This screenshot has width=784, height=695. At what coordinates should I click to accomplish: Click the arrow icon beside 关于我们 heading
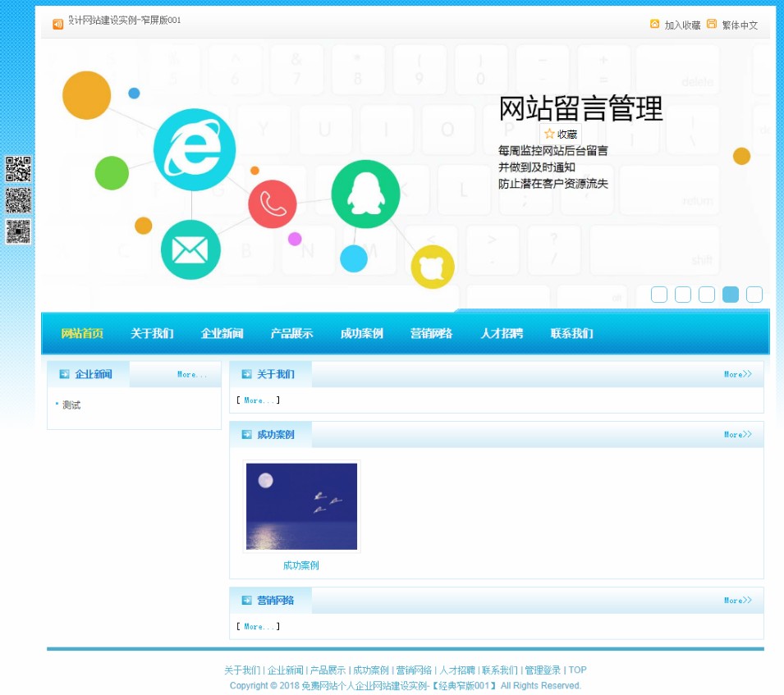tap(246, 374)
